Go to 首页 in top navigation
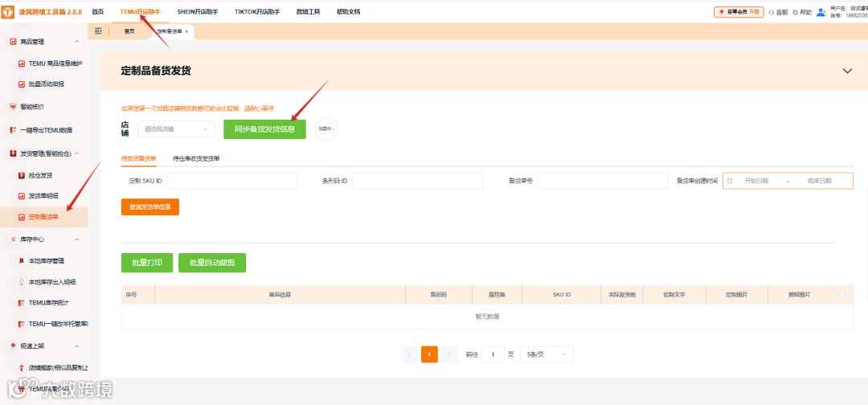Screen dimensions: 868x405 point(97,11)
